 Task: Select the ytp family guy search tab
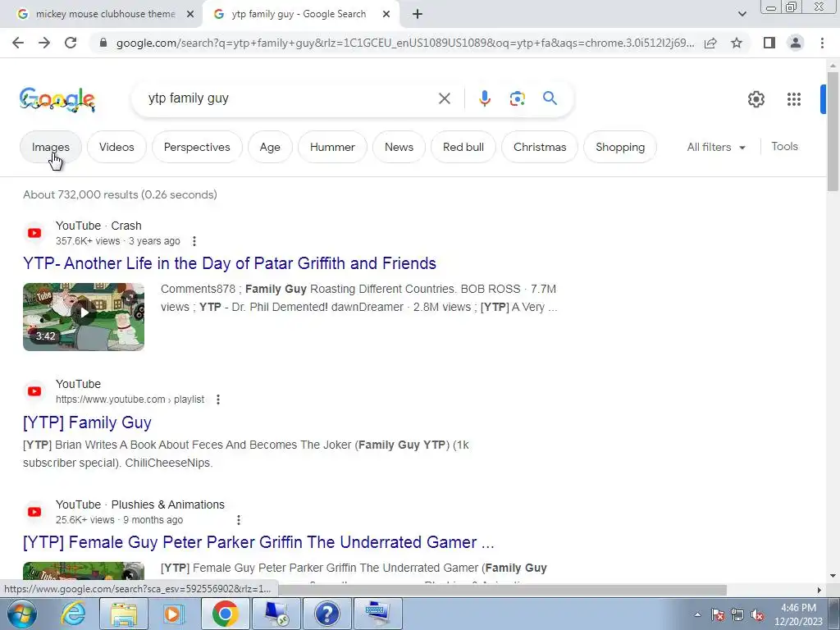tap(299, 15)
